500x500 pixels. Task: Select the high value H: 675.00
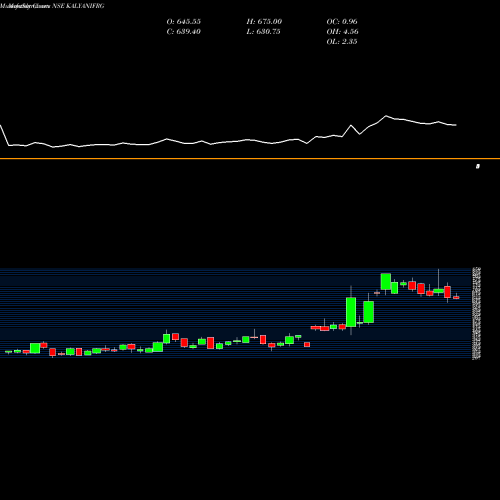264,22
